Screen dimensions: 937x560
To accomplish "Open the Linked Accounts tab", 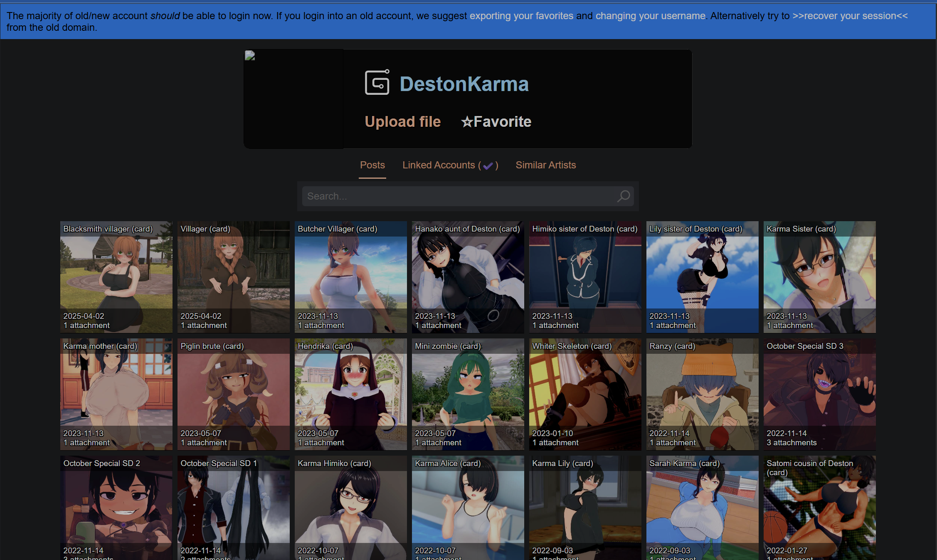I will point(439,165).
